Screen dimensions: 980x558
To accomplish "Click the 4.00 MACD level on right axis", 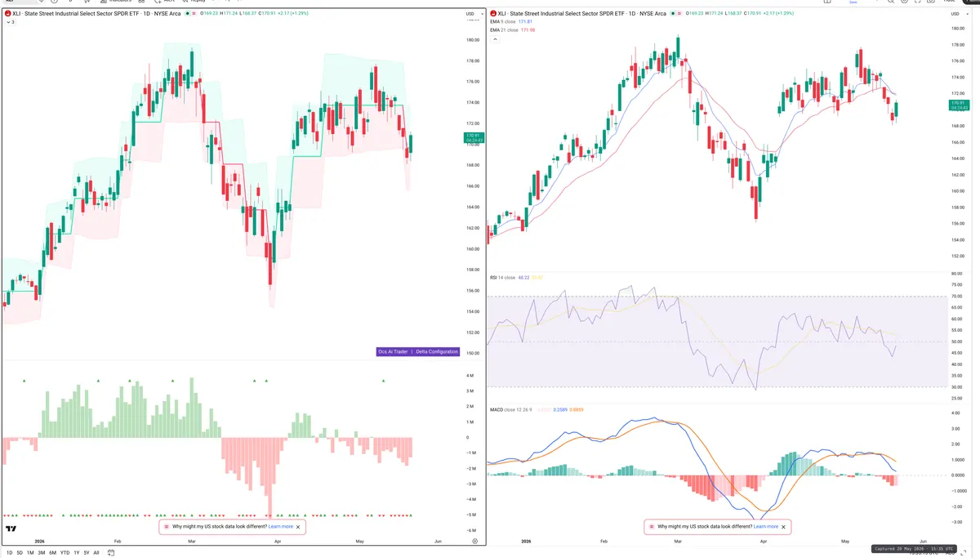I will click(x=956, y=413).
